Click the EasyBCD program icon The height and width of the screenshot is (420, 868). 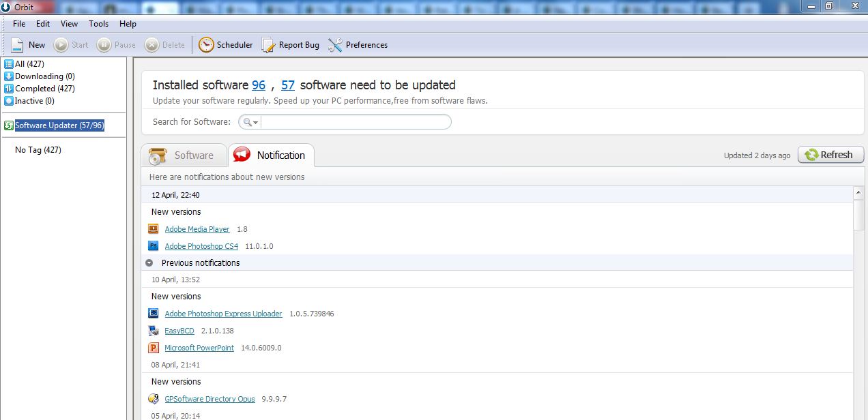pos(154,331)
